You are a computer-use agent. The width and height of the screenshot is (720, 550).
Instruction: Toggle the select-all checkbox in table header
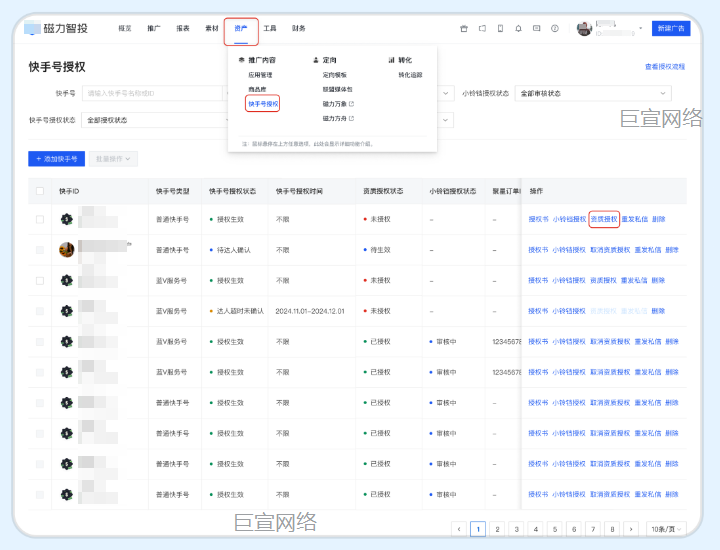40,191
